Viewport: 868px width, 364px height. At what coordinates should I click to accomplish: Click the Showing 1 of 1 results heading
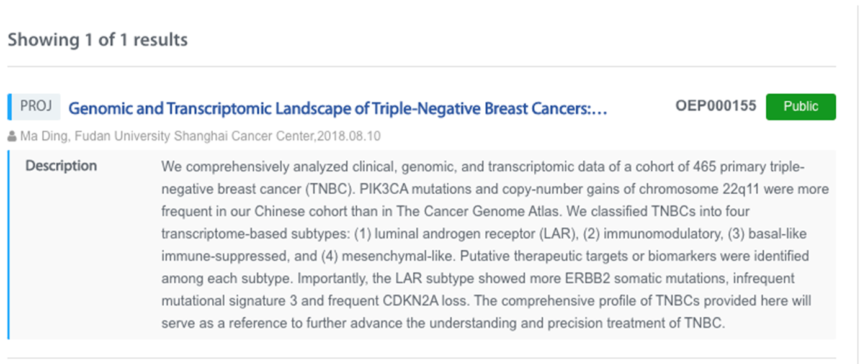97,40
